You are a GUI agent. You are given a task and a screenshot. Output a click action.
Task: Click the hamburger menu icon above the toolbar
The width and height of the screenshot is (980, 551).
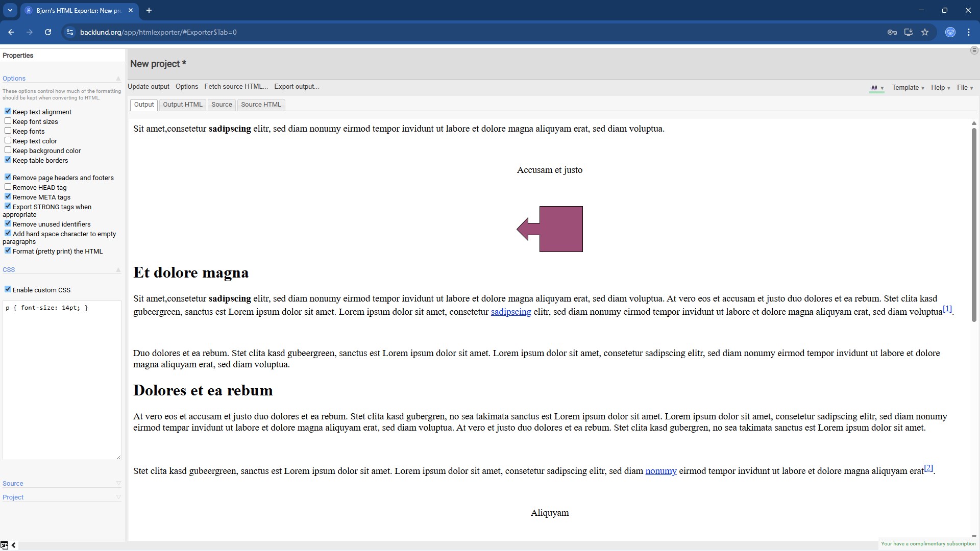click(x=974, y=51)
